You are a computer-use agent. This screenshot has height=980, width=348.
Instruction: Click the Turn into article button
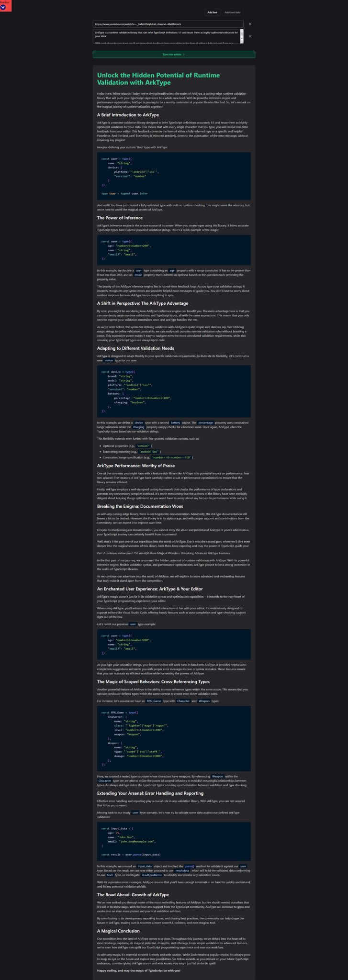174,55
